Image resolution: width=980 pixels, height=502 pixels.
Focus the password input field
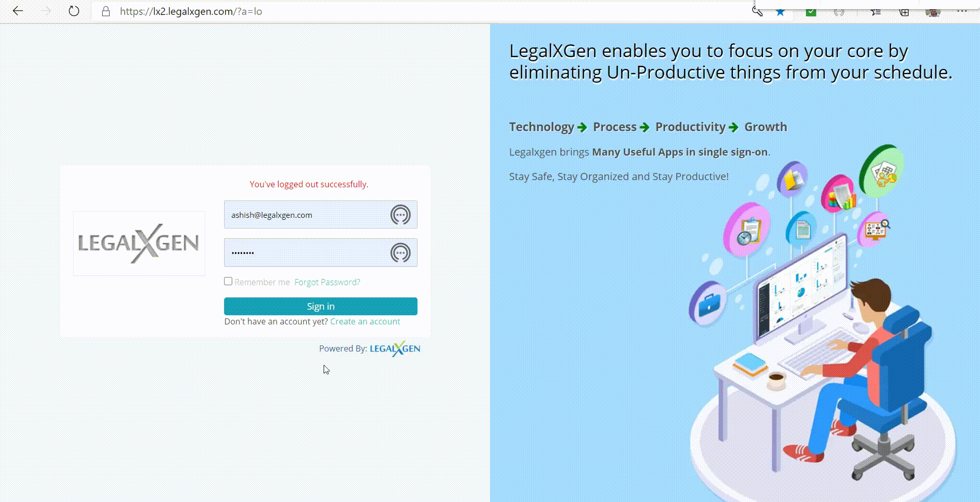click(x=306, y=253)
